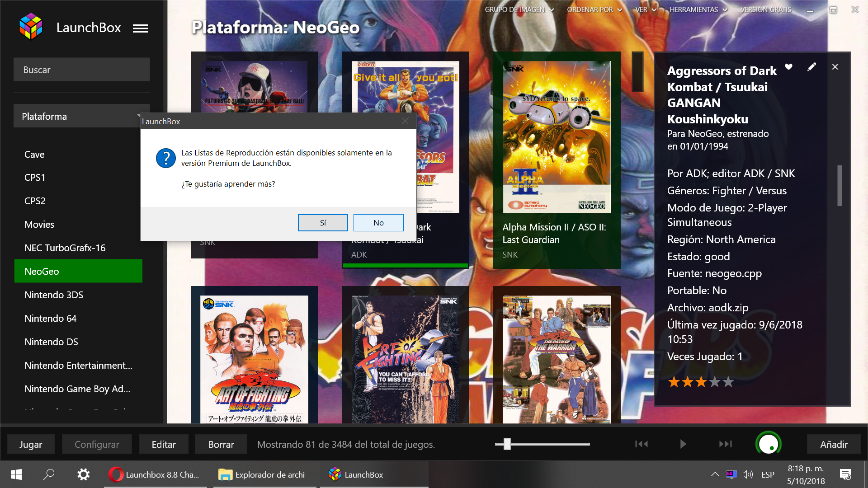Select Art of Fighting Gaiden cover

[255, 359]
